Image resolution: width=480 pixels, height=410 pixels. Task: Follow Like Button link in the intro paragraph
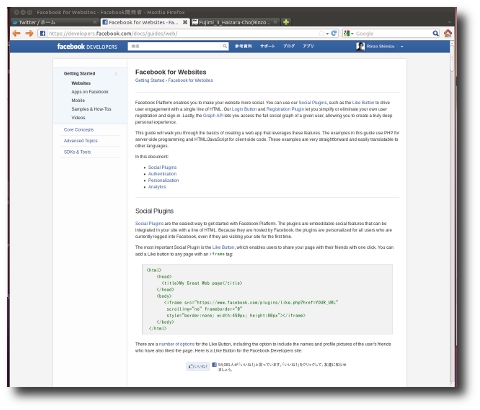(363, 103)
